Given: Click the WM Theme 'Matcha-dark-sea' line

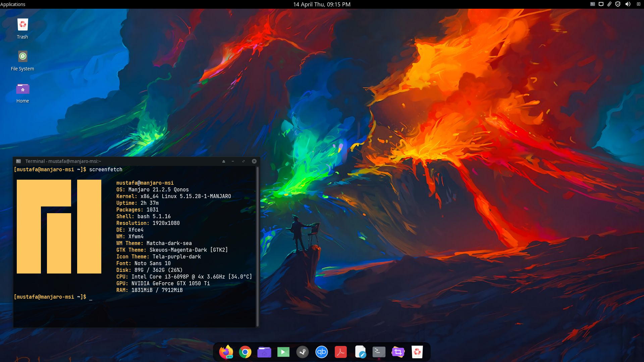Looking at the screenshot, I should tap(154, 243).
